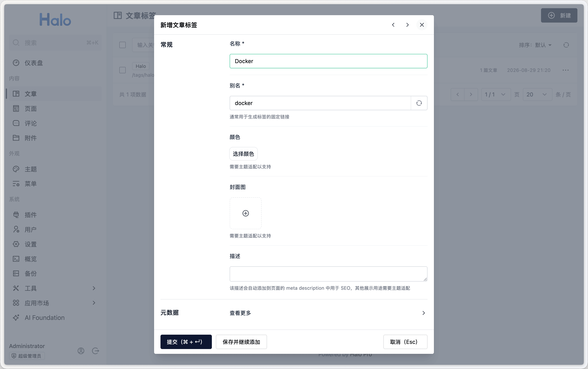The image size is (588, 369).
Task: Log out using the exit icon
Action: point(96,351)
